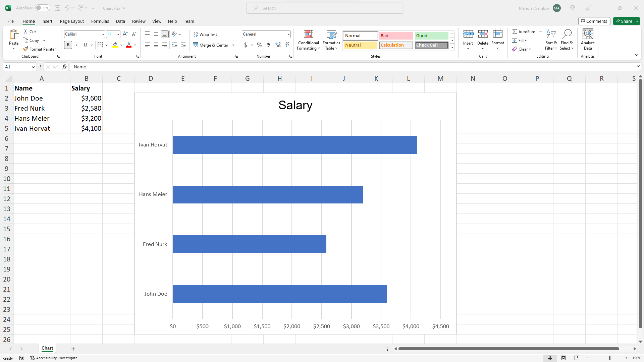Click the Increase Decimal icon
The width and height of the screenshot is (644, 362).
278,45
